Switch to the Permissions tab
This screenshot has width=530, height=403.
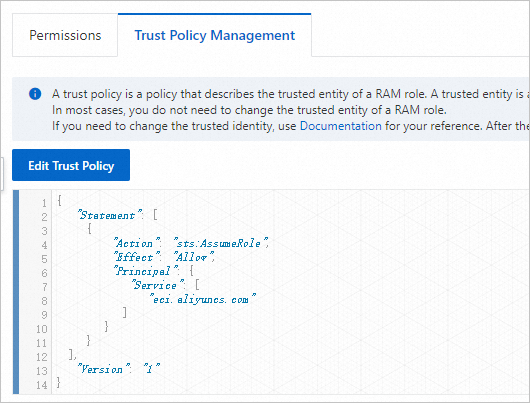pos(65,35)
